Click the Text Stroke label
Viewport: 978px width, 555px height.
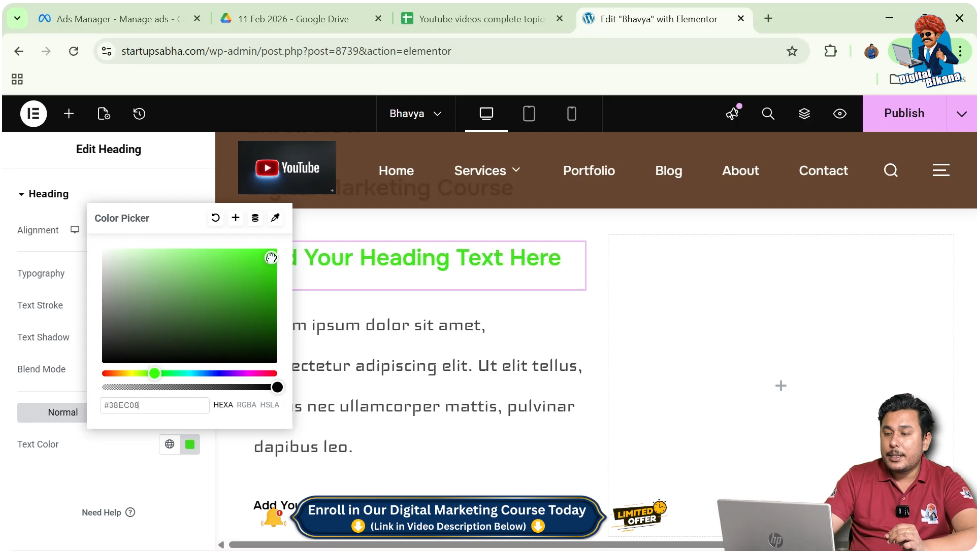pyautogui.click(x=40, y=305)
